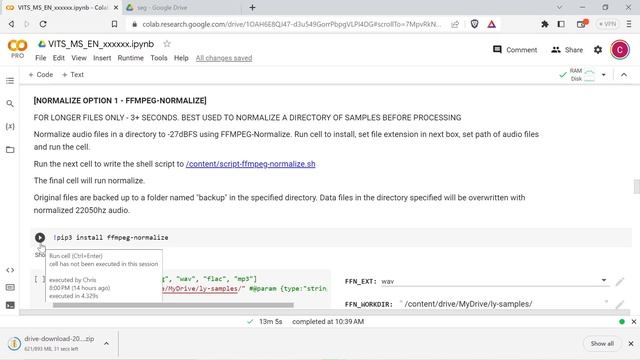Image resolution: width=640 pixels, height=360 pixels.
Task: Open the Insert menu
Action: click(102, 58)
